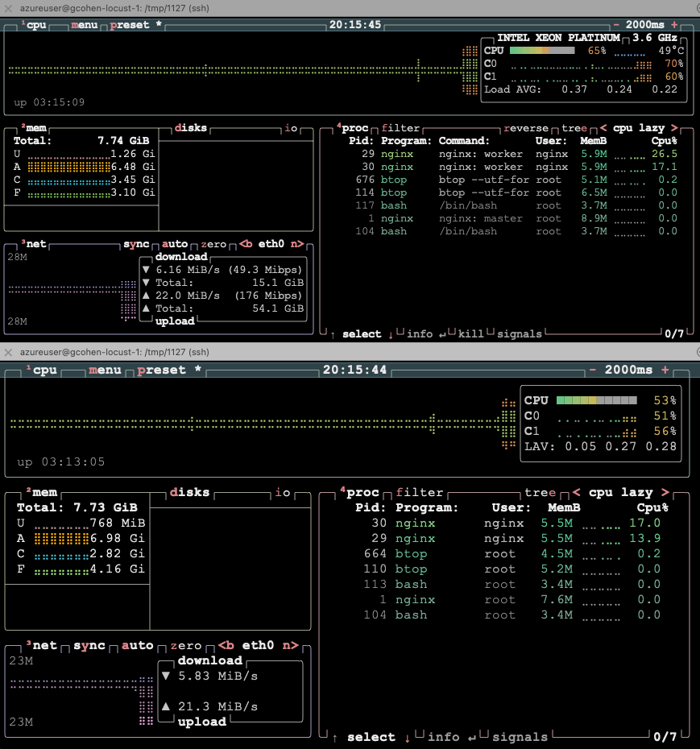Open the btop menu
Screen dimensions: 700x749
click(x=84, y=25)
